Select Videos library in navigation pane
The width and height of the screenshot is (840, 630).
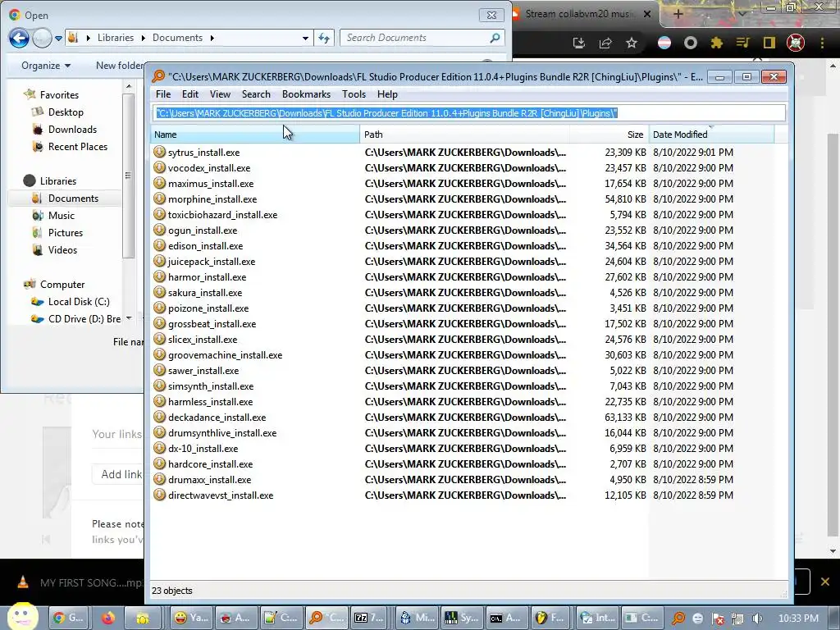point(62,249)
